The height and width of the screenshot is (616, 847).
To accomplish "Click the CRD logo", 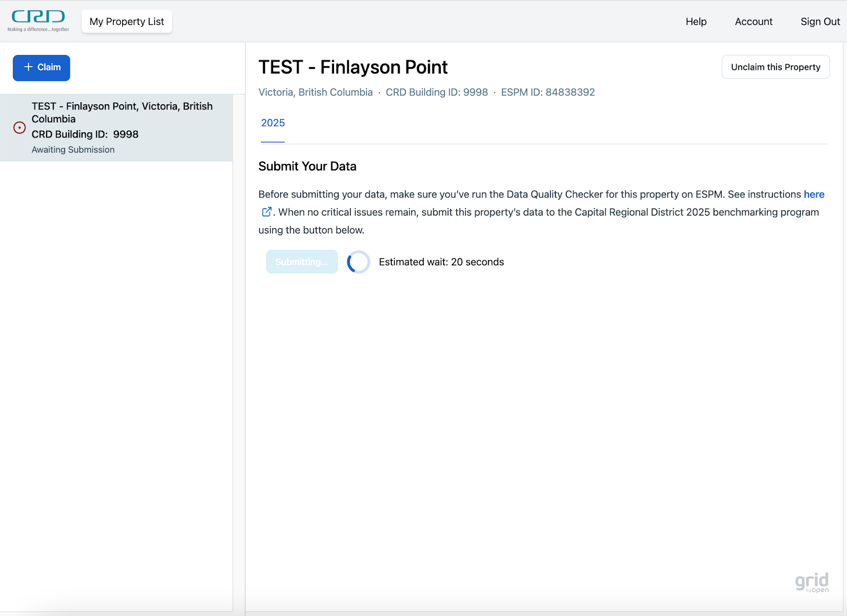I will click(x=38, y=21).
